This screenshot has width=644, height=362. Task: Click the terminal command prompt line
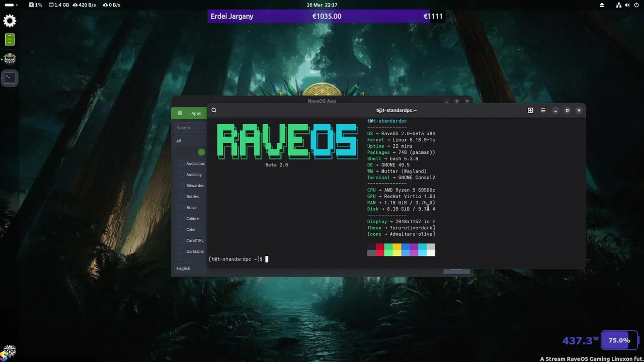[238, 259]
